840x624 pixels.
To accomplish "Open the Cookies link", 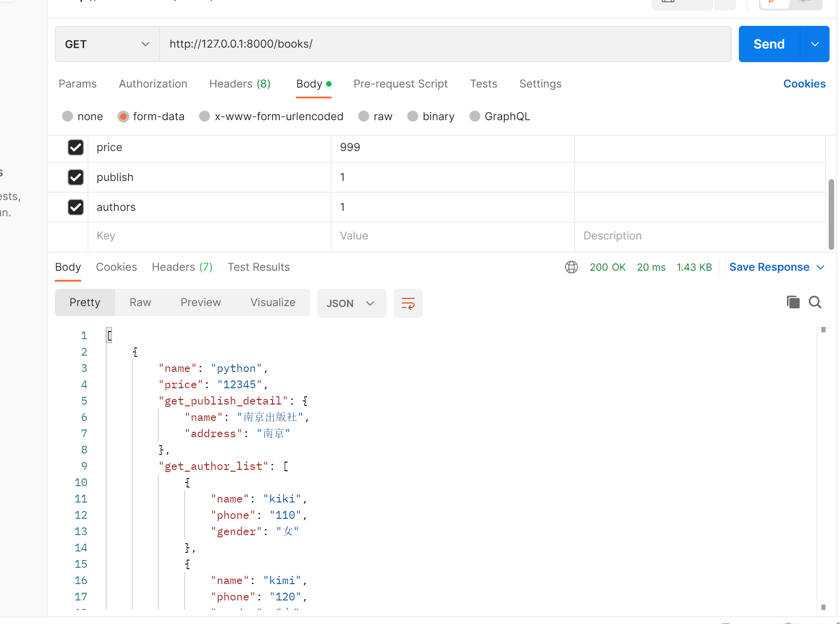I will (x=804, y=84).
